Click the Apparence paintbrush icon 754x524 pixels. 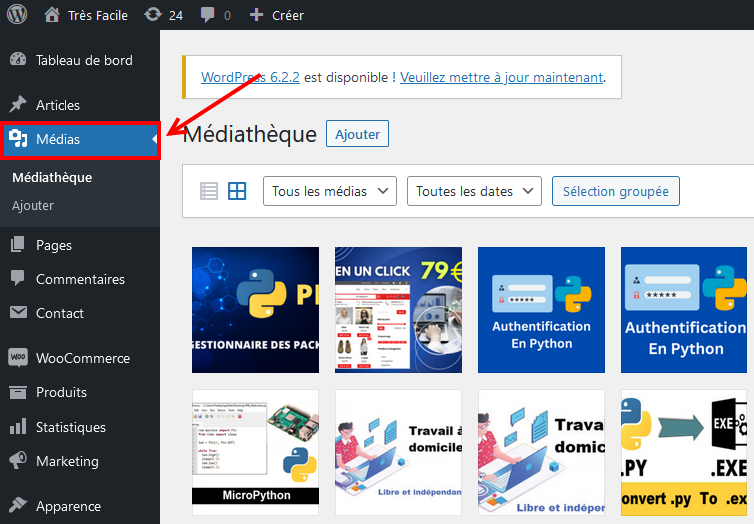click(x=18, y=505)
